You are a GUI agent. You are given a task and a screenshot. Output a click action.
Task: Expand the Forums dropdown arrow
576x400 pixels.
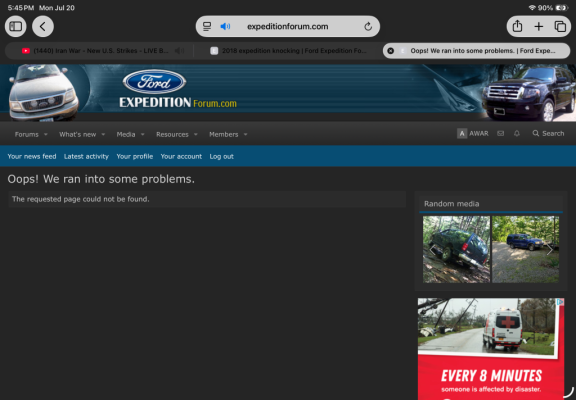pyautogui.click(x=46, y=134)
